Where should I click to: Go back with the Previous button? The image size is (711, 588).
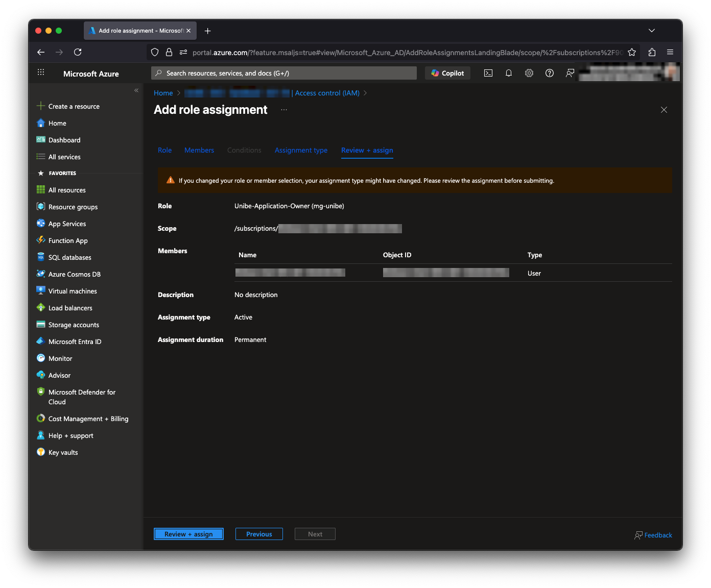[x=259, y=534]
